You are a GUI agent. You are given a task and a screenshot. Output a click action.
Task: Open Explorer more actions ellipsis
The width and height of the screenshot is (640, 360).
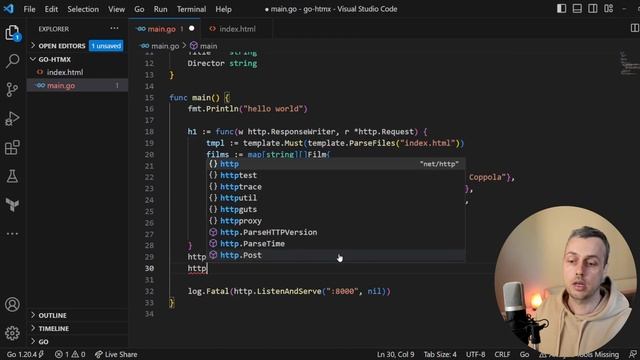(114, 28)
